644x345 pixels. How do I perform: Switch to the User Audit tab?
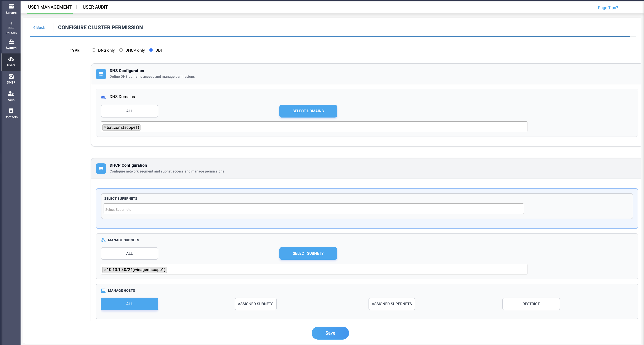coord(95,7)
